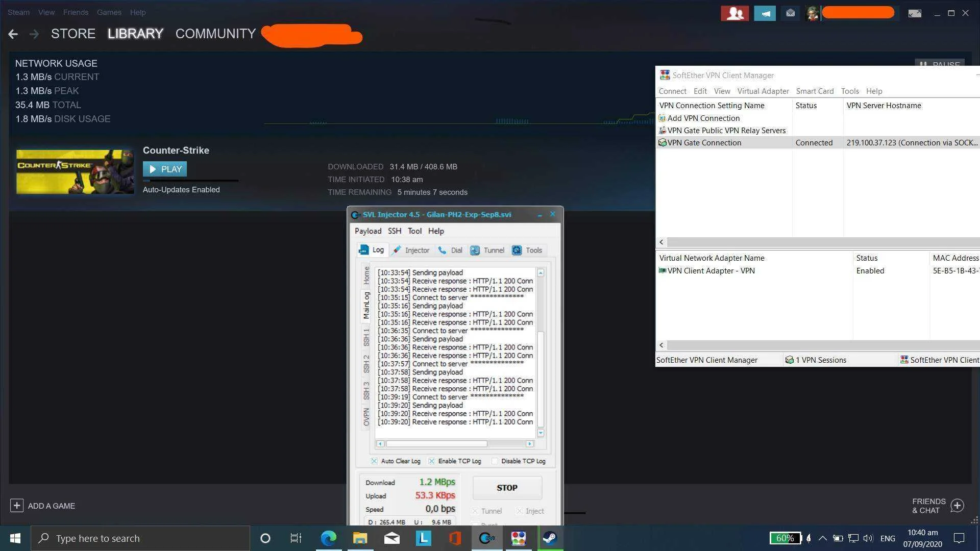Click the Steam profile avatar
The width and height of the screenshot is (980, 551).
pyautogui.click(x=812, y=13)
